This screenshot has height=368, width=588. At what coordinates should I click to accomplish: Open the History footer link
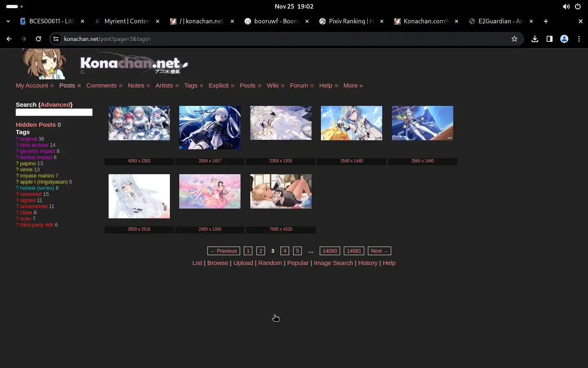click(x=368, y=263)
